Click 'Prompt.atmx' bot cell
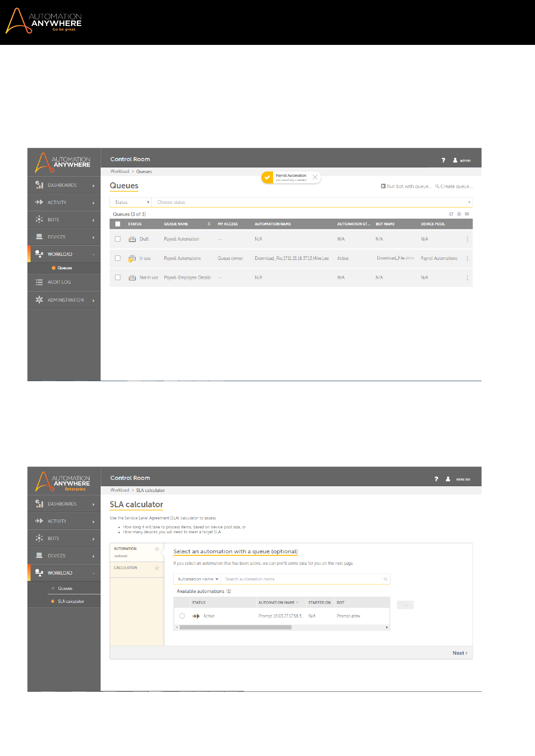Screen dimensions: 535x756 (x=349, y=616)
